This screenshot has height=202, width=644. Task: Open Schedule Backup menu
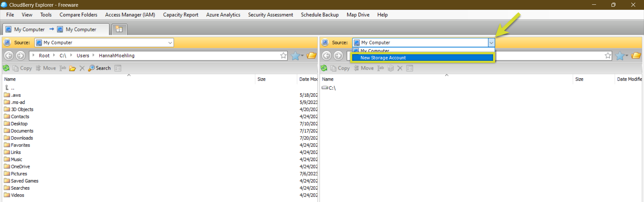pos(320,15)
